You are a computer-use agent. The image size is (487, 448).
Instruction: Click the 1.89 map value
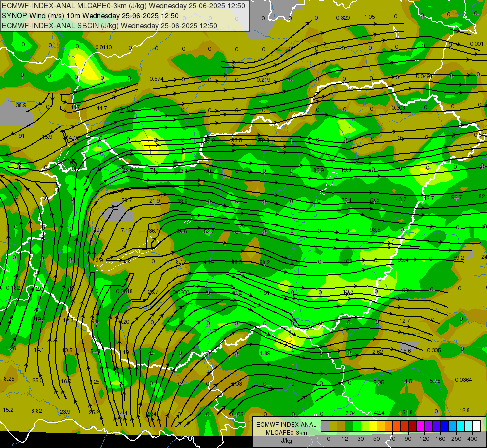pos(265,353)
